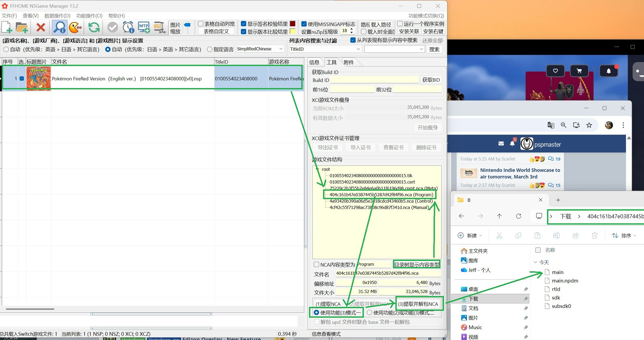Open the 功能操作(O) menu
This screenshot has width=644, height=340.
[89, 16]
